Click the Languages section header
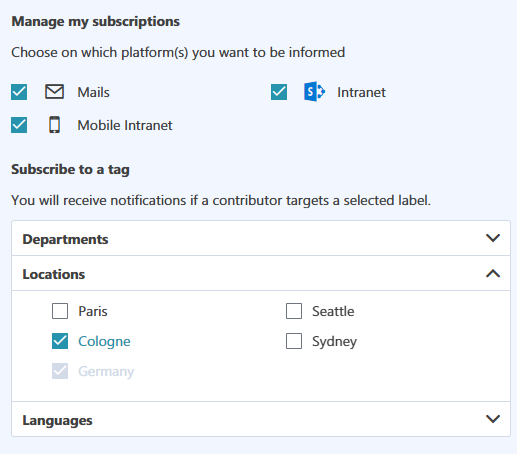Viewport: 517px width, 454px height. pyautogui.click(x=261, y=419)
